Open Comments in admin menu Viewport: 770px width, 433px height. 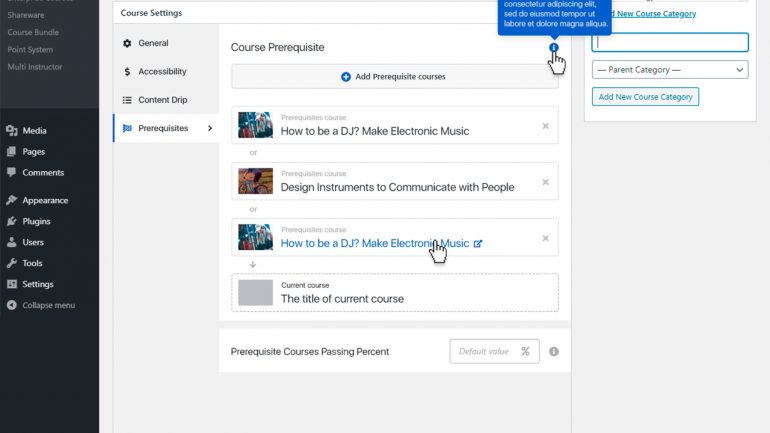43,172
